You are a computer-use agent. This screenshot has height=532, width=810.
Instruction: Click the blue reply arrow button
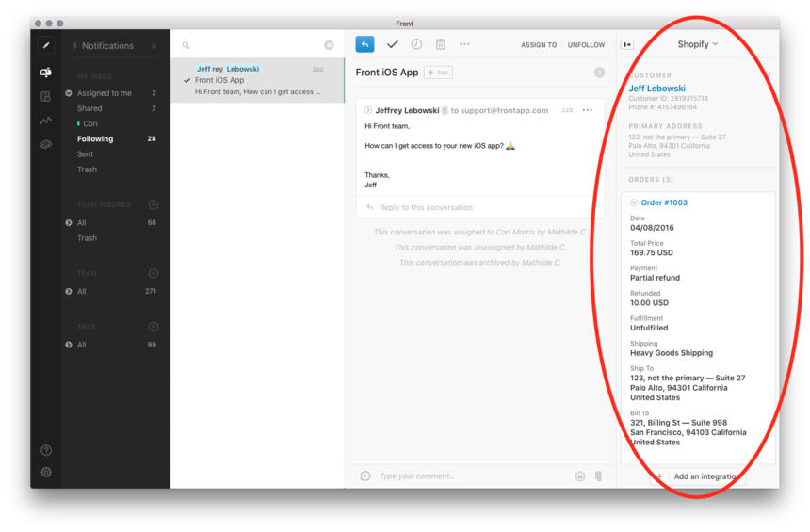point(364,44)
